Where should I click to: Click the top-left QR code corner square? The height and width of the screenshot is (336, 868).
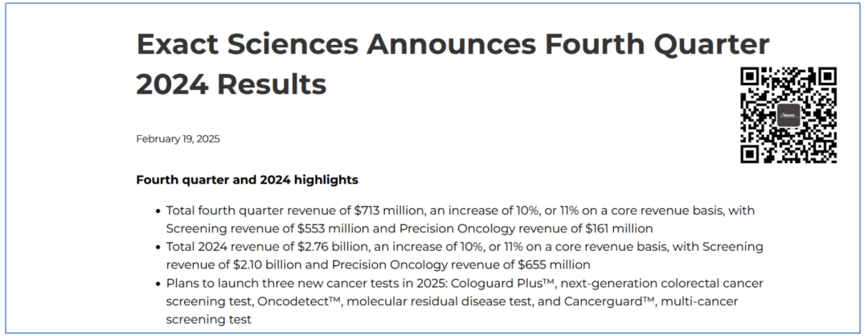pyautogui.click(x=751, y=77)
